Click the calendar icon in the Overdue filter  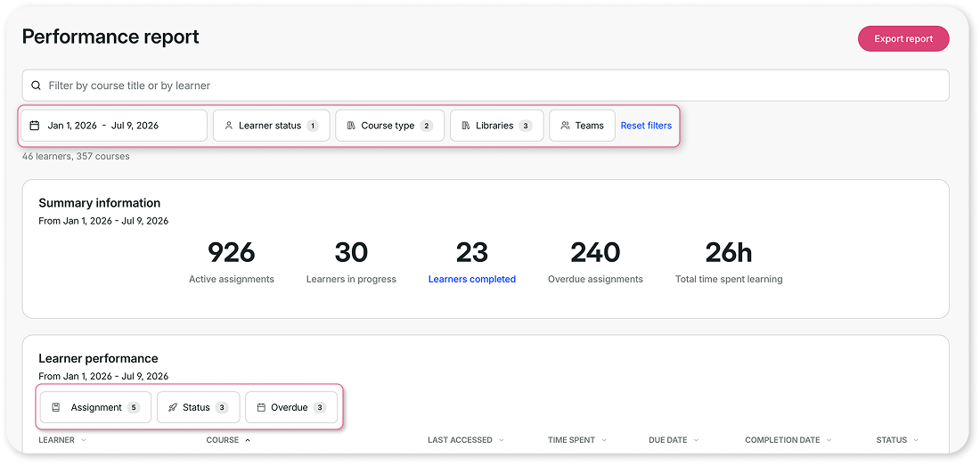pyautogui.click(x=261, y=407)
